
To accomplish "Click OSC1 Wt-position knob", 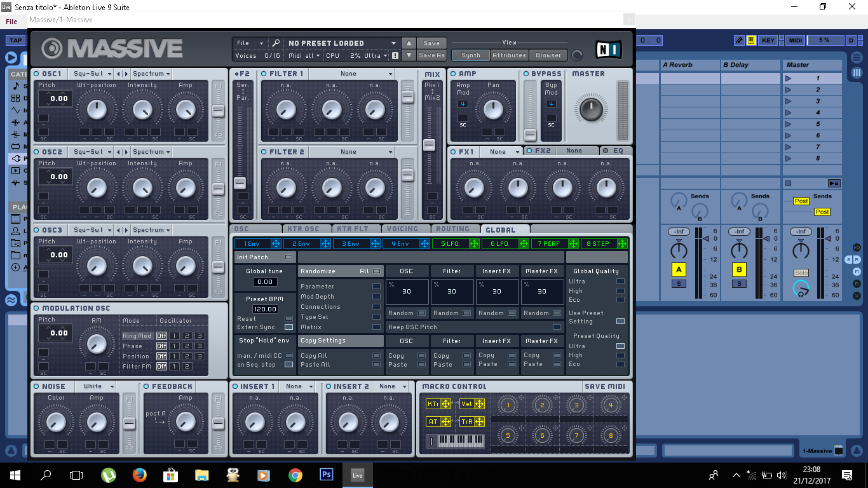I will (x=97, y=109).
